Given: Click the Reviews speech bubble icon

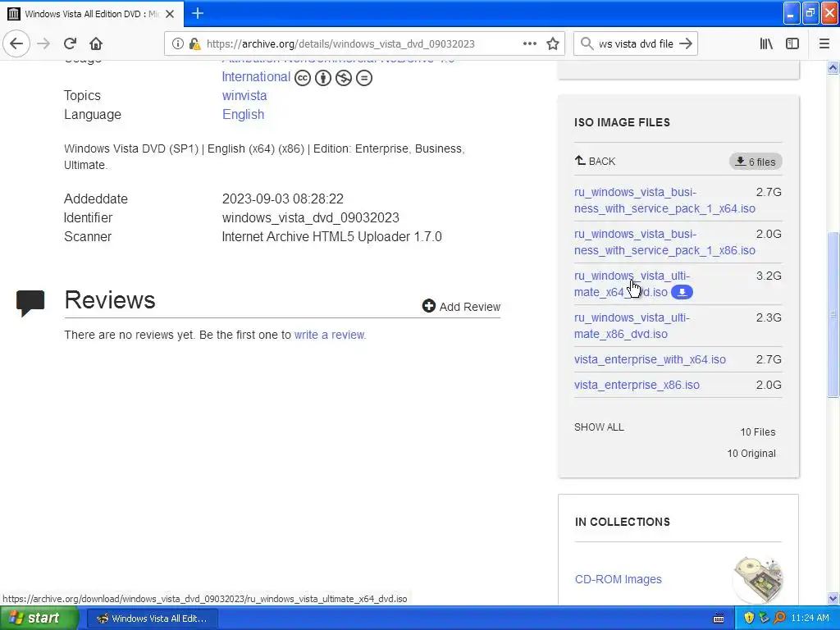Looking at the screenshot, I should [30, 304].
